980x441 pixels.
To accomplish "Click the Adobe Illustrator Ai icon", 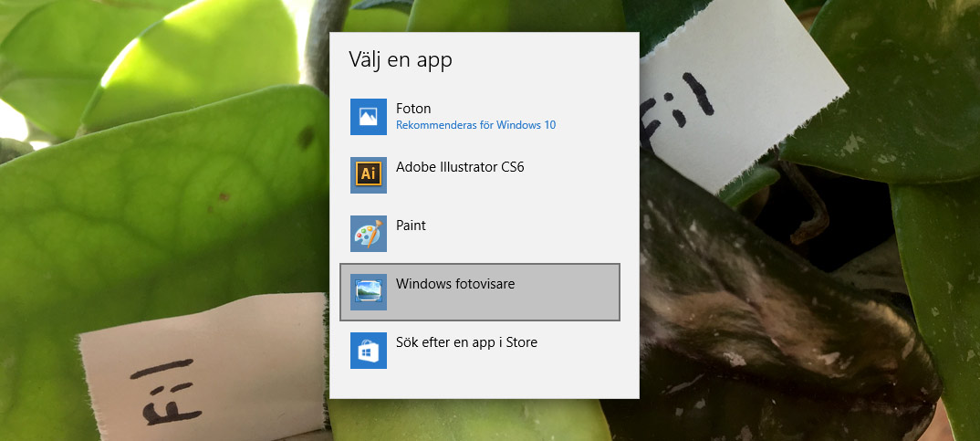I will pos(368,174).
